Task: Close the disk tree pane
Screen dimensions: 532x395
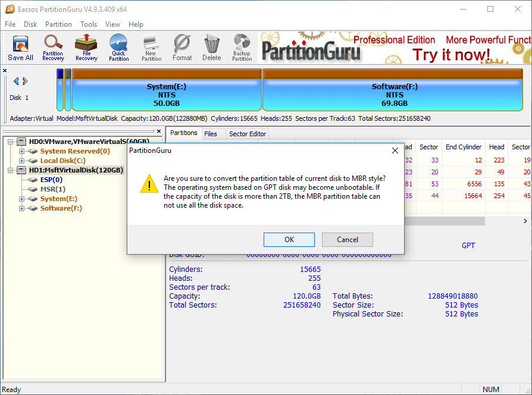Action: coord(159,131)
